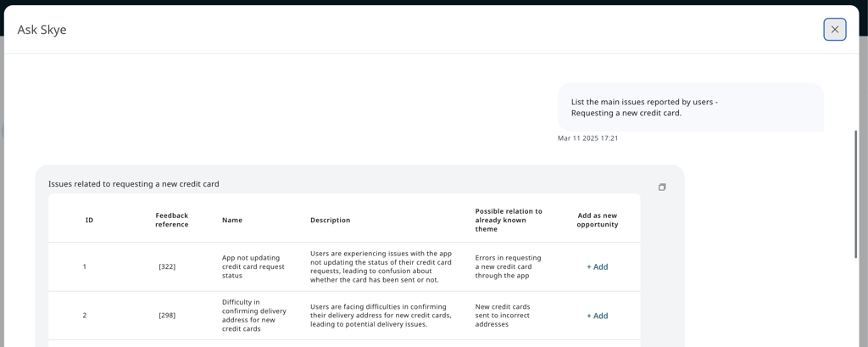Open feedback reference [298]

pyautogui.click(x=167, y=316)
